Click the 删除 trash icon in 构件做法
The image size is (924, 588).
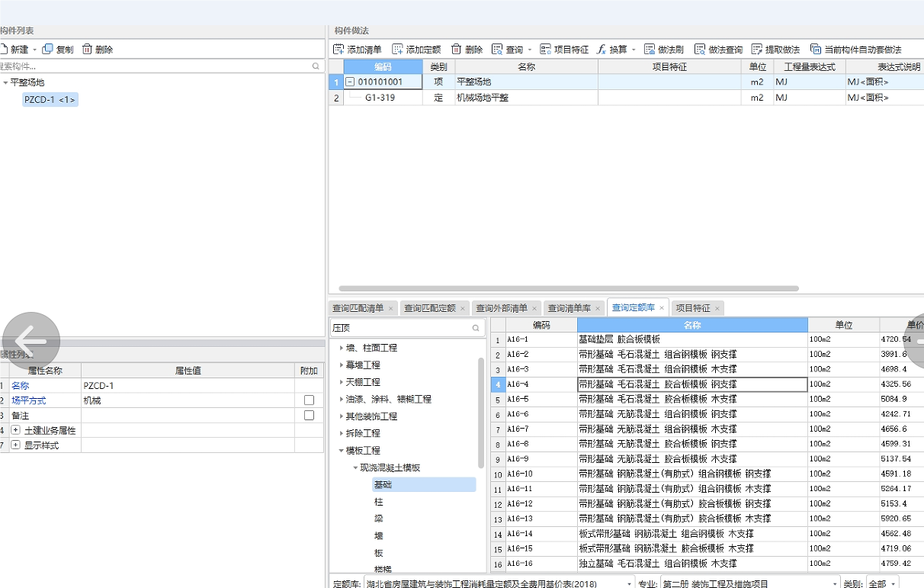(457, 50)
